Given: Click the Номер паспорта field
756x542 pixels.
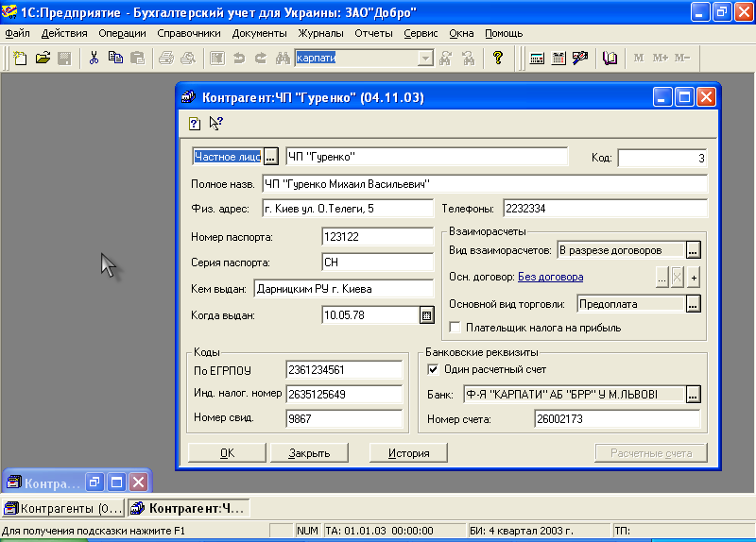Looking at the screenshot, I should [377, 237].
